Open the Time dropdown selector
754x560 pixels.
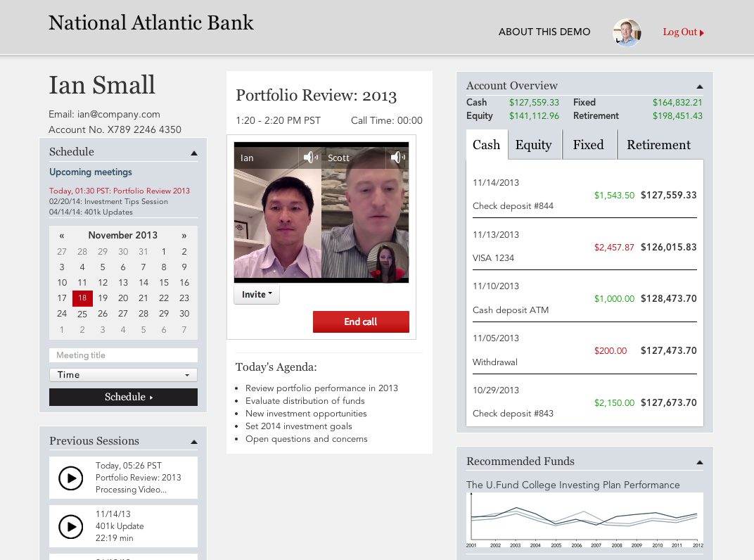pyautogui.click(x=123, y=375)
